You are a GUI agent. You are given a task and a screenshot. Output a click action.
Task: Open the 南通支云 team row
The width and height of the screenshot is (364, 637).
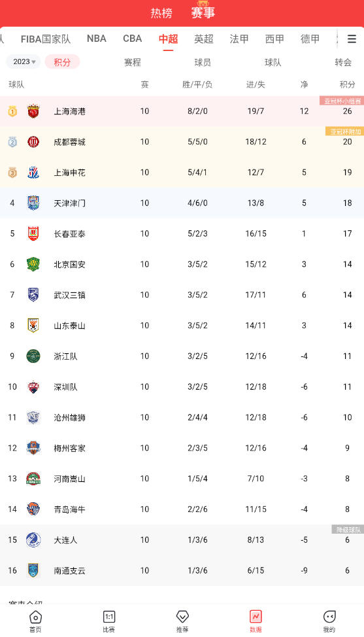(x=182, y=571)
